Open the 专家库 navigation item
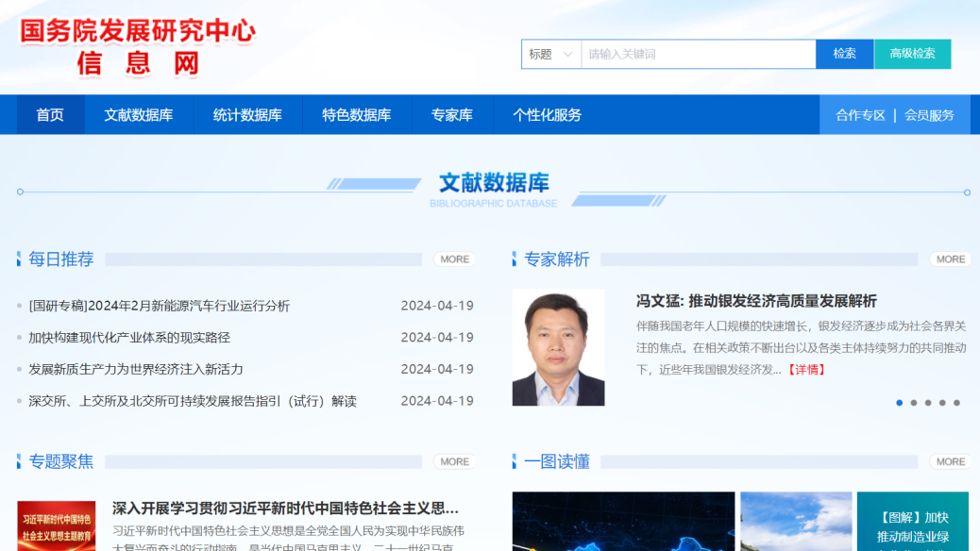980x551 pixels. click(x=451, y=115)
